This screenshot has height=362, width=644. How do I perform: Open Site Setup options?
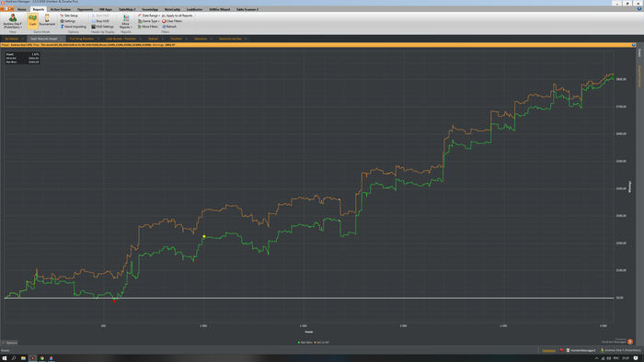click(69, 16)
